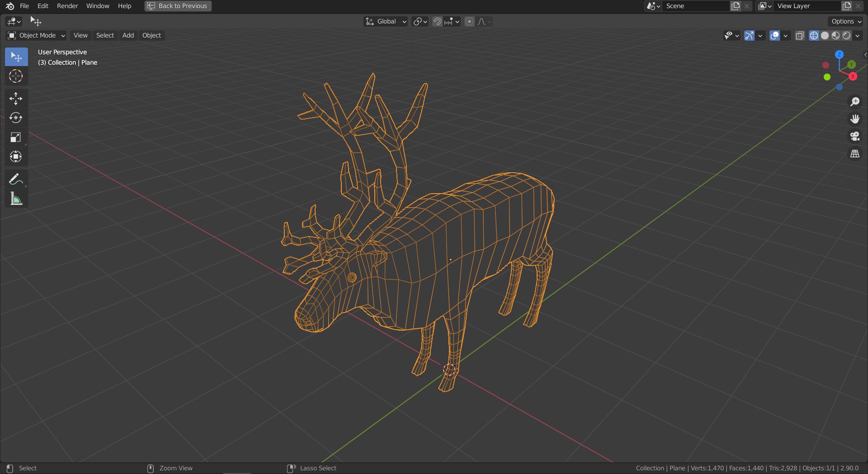Open the Help menu
The width and height of the screenshot is (868, 474).
(124, 6)
